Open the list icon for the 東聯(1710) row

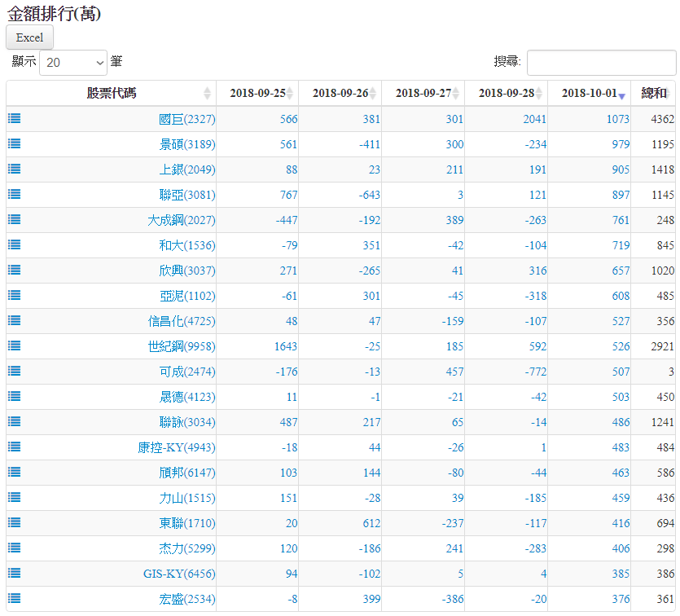click(15, 522)
